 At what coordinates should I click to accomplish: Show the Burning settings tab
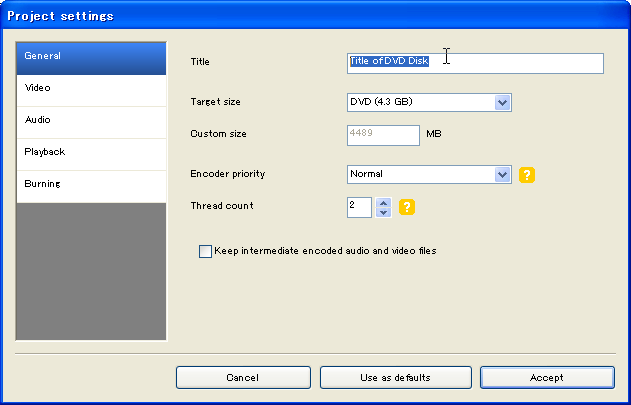[91, 185]
